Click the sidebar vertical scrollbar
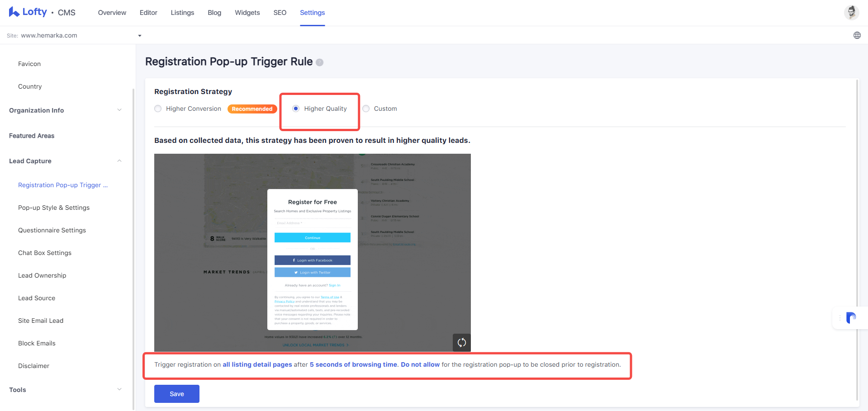 [x=133, y=249]
